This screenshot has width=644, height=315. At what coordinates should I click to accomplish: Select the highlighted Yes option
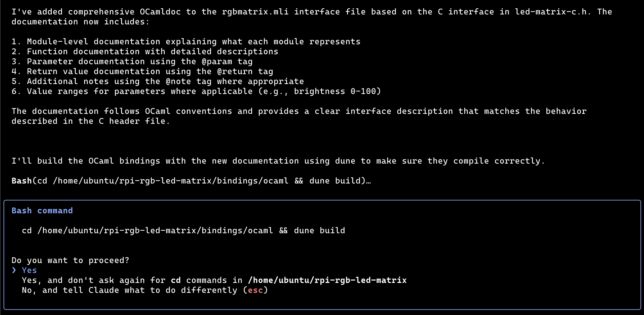29,270
